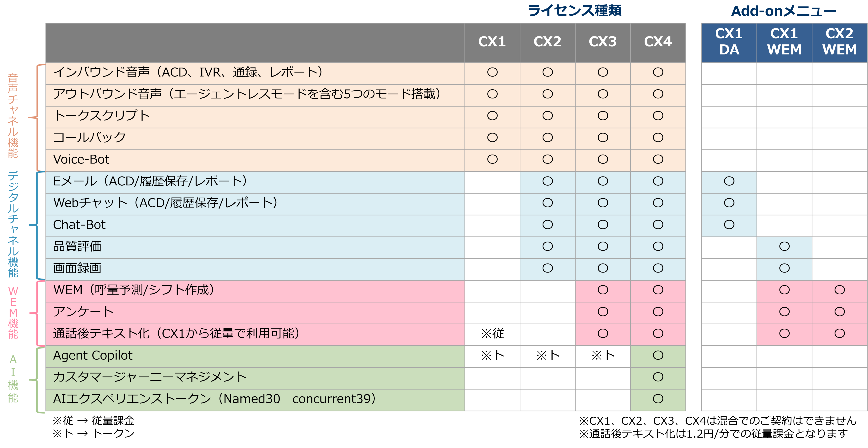Click the Agent Copilot row label
Image resolution: width=868 pixels, height=448 pixels.
(93, 355)
